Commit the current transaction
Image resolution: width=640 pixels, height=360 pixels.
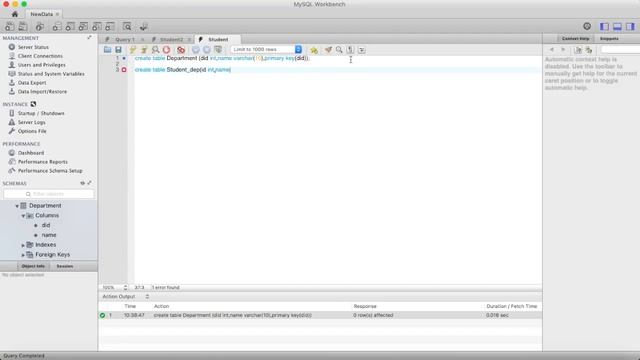(196, 50)
